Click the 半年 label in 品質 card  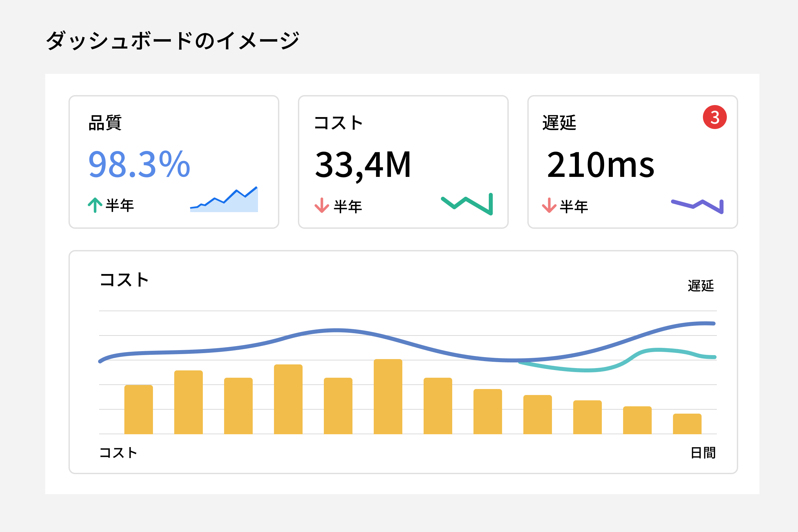pyautogui.click(x=120, y=205)
